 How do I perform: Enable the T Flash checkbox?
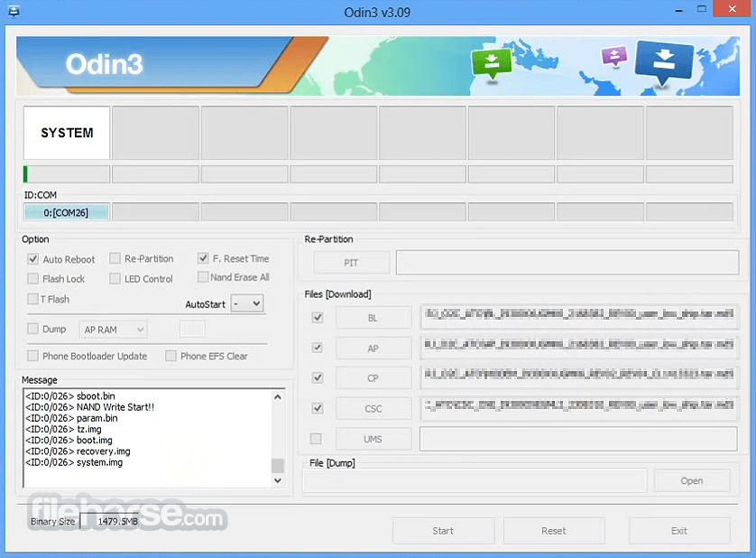[x=32, y=299]
